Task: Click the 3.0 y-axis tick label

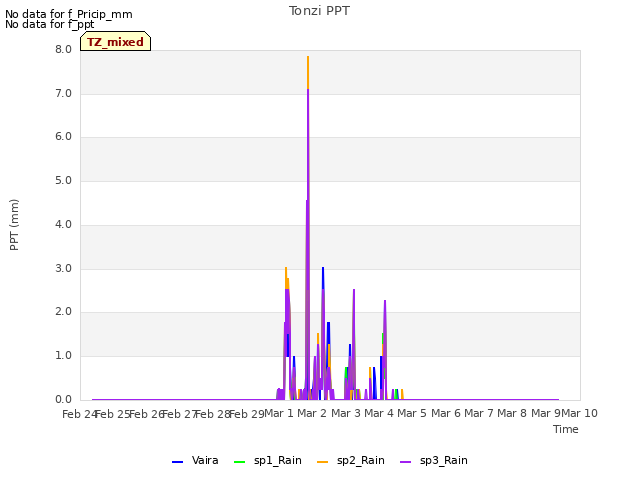Action: tap(63, 268)
